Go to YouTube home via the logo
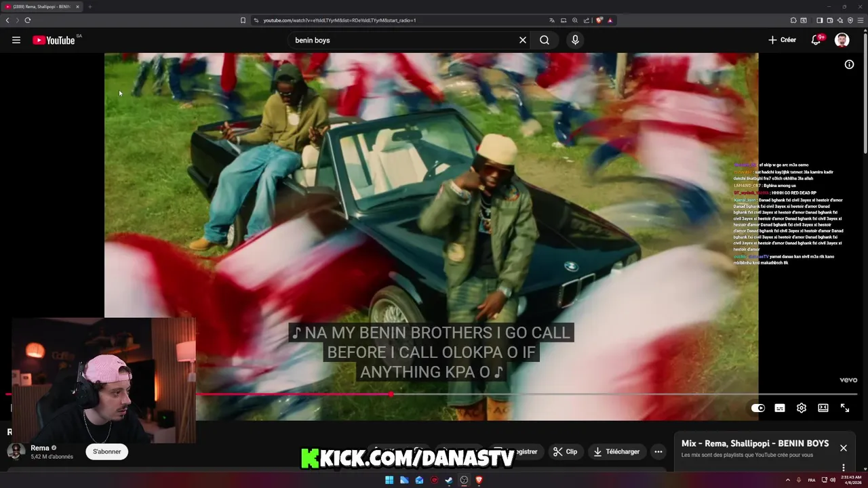868x488 pixels. coord(54,40)
